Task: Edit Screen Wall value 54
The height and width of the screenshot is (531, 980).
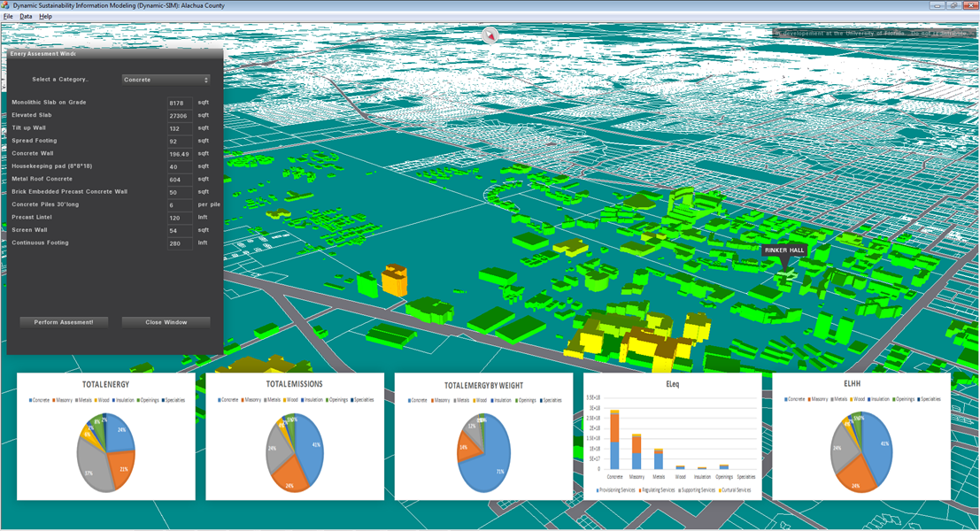Action: (180, 230)
